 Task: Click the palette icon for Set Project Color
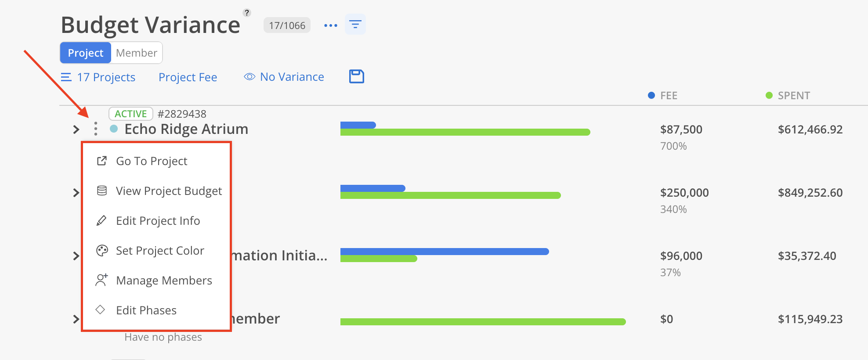(x=102, y=250)
